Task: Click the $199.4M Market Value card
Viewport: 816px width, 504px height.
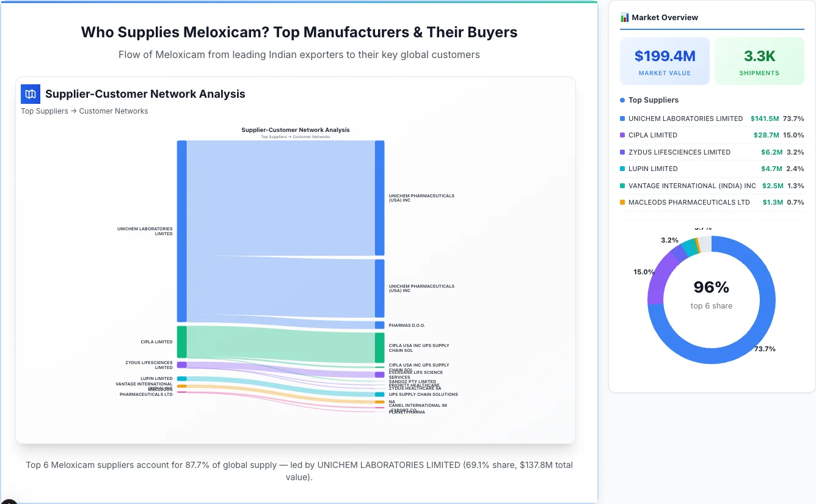Action: [x=665, y=60]
